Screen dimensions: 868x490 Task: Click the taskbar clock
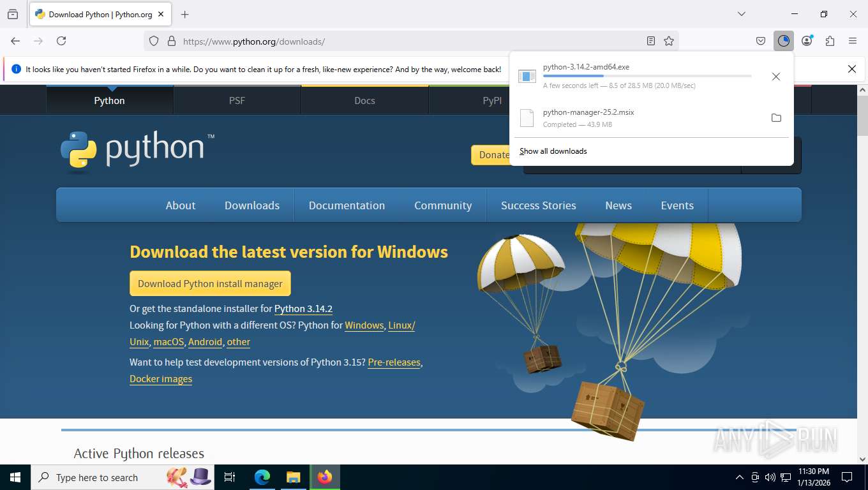(x=813, y=477)
